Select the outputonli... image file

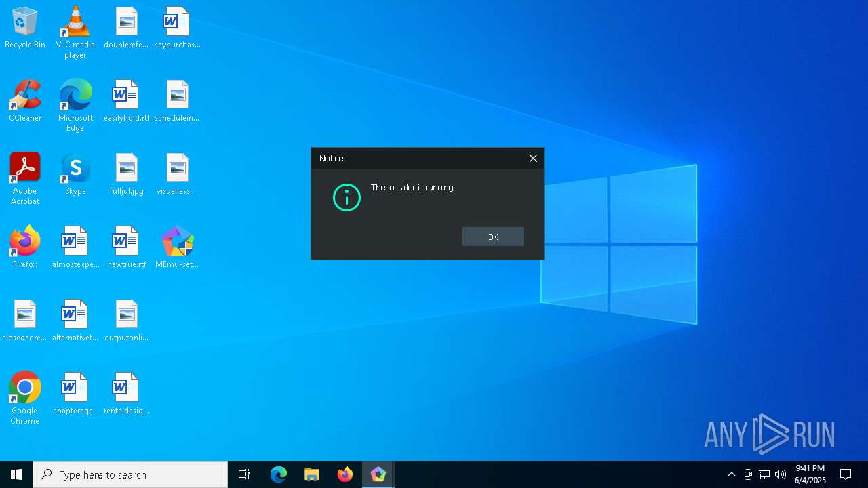[126, 321]
